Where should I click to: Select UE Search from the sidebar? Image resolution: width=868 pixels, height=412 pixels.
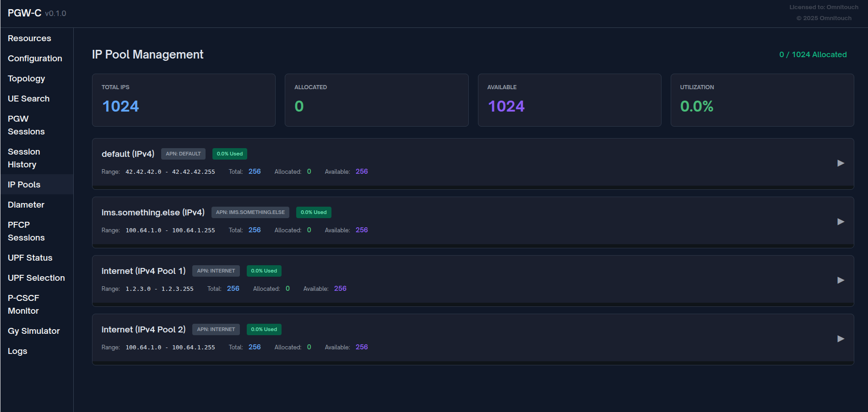29,98
